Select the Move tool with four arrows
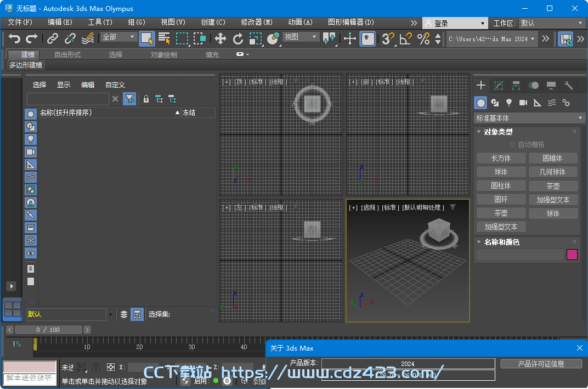The width and height of the screenshot is (588, 389). coord(220,38)
